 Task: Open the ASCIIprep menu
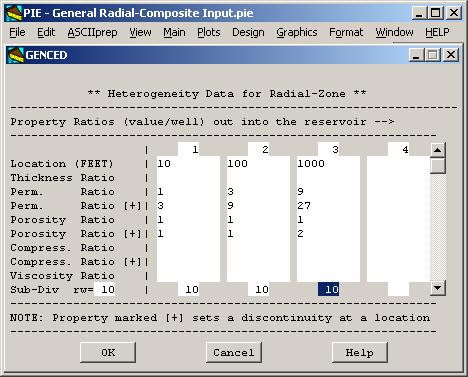(92, 32)
